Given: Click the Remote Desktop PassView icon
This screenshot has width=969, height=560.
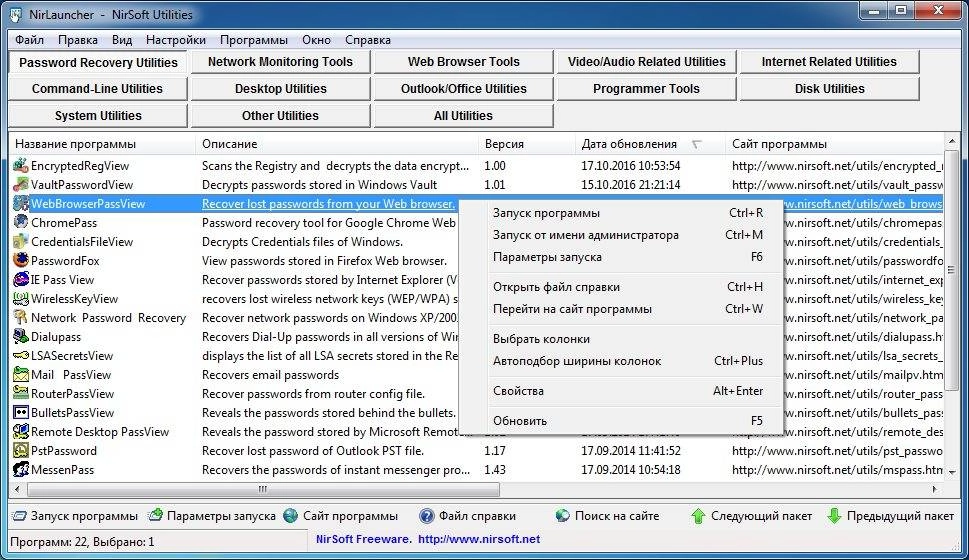Looking at the screenshot, I should (20, 431).
